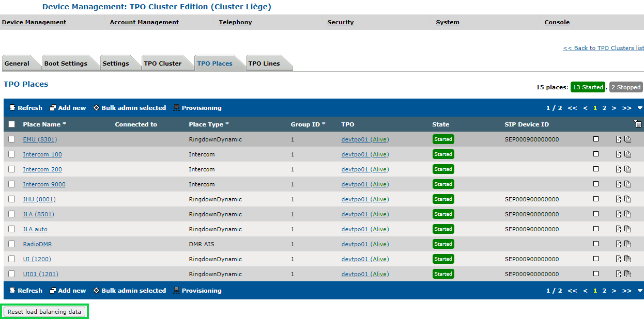Click the copy icon in UI01 (1201) row

pyautogui.click(x=628, y=274)
